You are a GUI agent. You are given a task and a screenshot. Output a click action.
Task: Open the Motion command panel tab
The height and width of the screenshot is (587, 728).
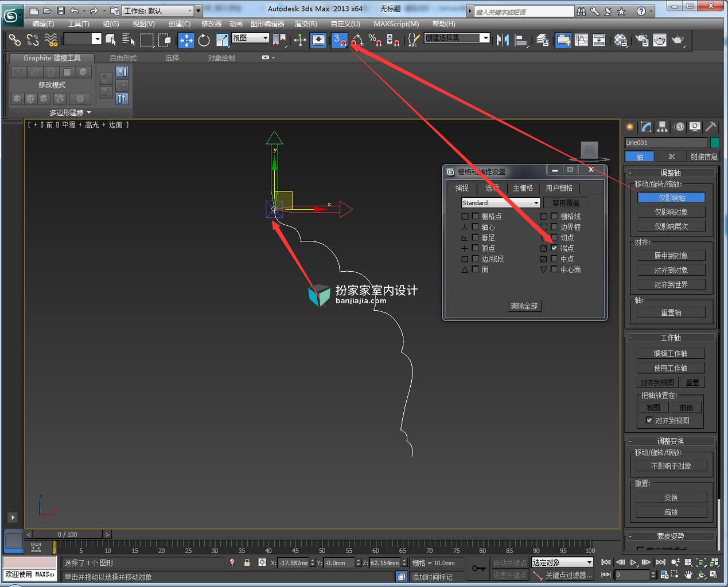pyautogui.click(x=679, y=127)
